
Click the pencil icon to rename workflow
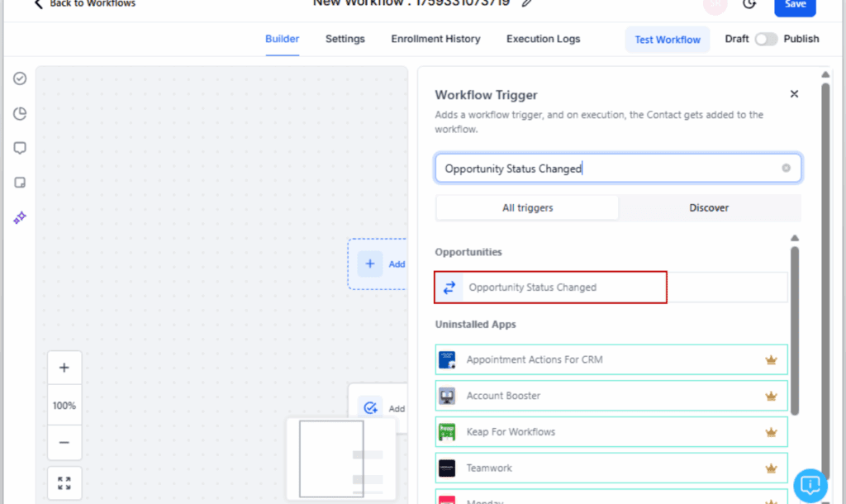point(527,2)
